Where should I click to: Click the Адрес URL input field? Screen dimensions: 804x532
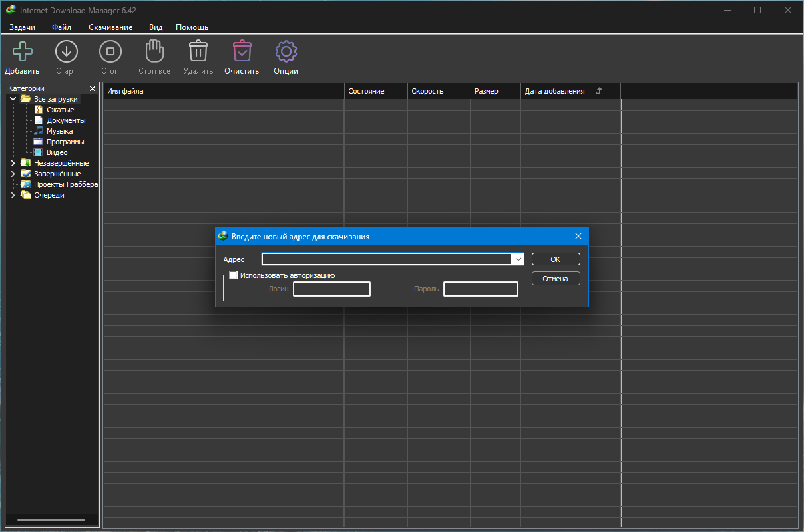[386, 259]
